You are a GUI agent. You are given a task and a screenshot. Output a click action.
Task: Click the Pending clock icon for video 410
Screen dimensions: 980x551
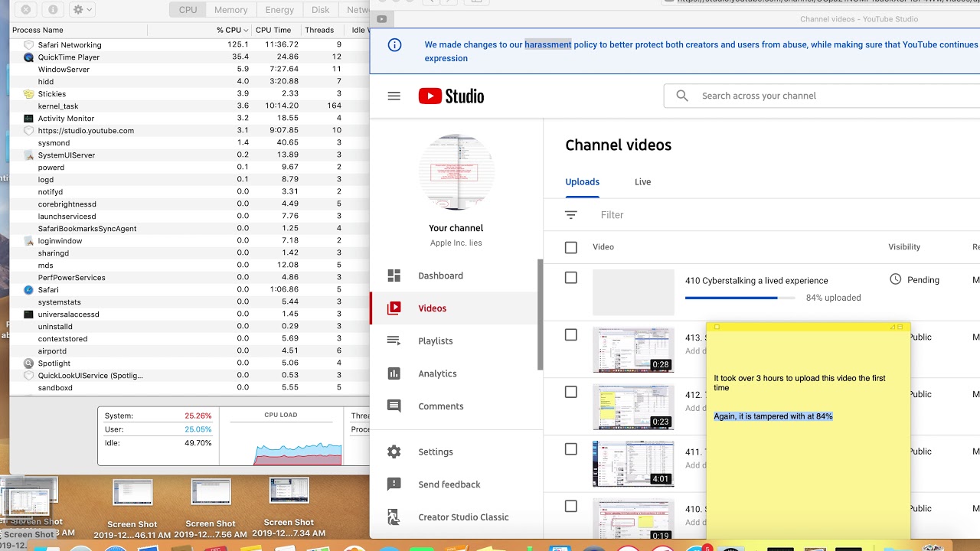coord(896,279)
